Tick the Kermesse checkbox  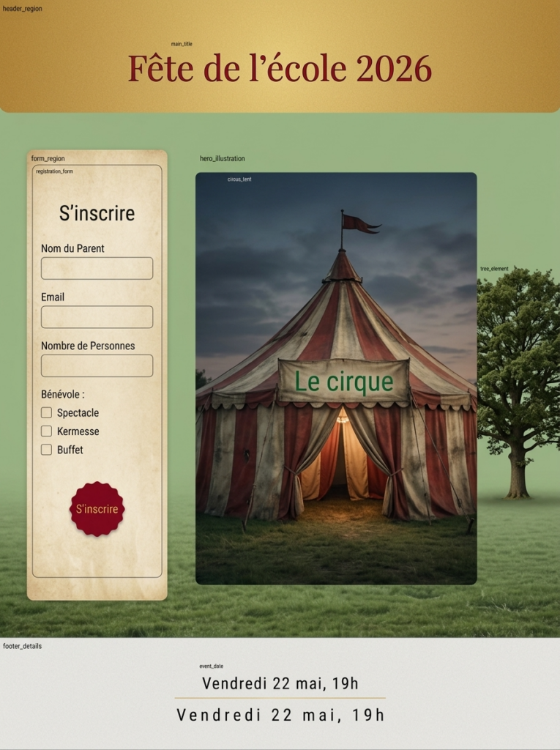[x=46, y=431]
